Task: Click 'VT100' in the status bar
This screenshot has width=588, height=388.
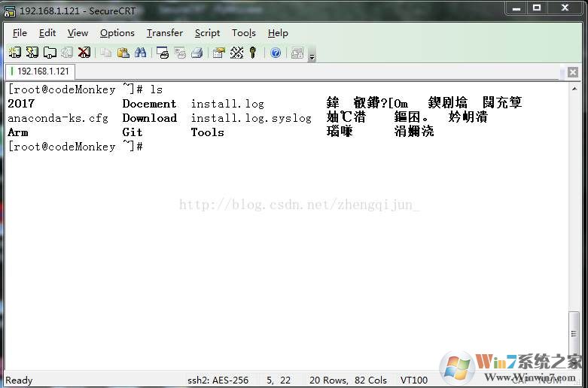Action: 413,380
